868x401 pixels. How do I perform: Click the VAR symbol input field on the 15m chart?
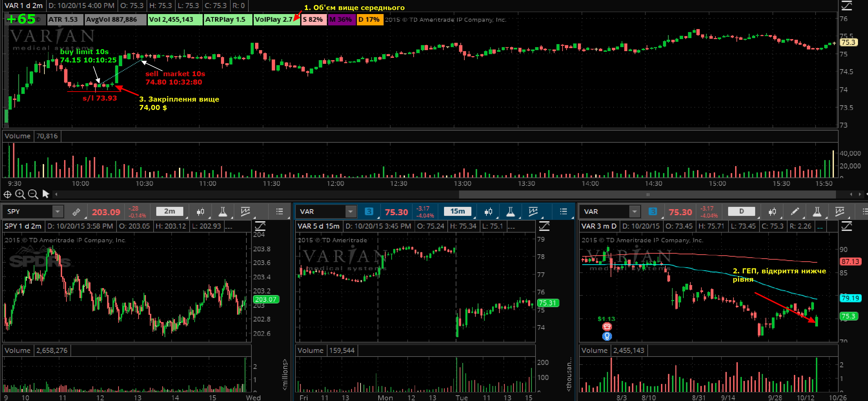tap(321, 212)
